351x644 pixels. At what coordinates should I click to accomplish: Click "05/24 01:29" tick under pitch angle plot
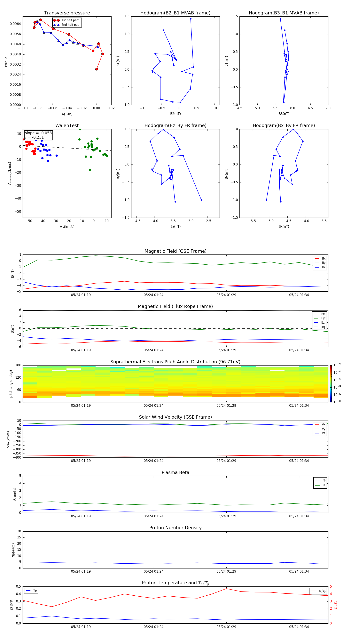(226, 406)
